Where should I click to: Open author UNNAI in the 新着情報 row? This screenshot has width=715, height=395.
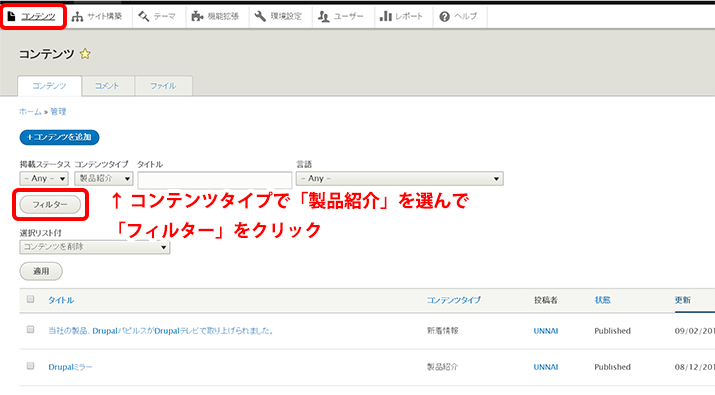546,331
